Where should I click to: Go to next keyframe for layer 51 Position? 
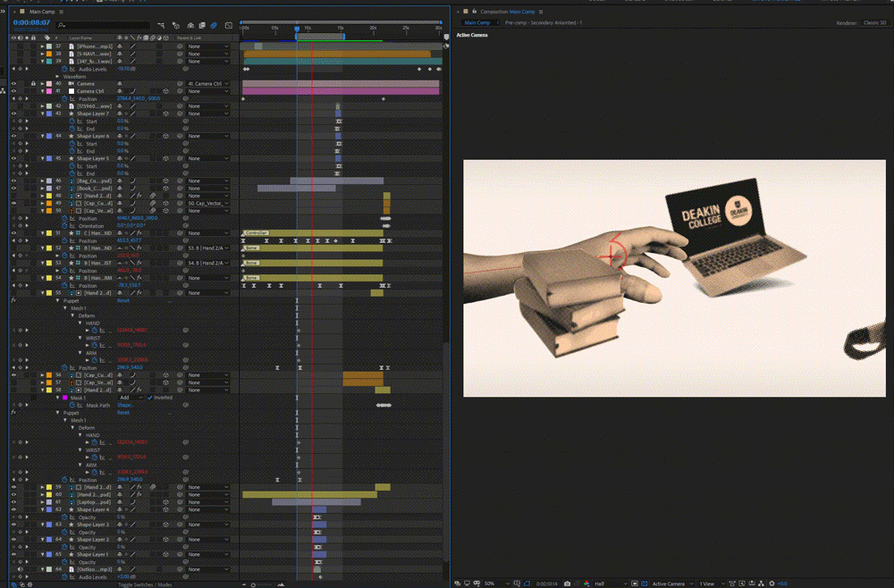(26, 240)
